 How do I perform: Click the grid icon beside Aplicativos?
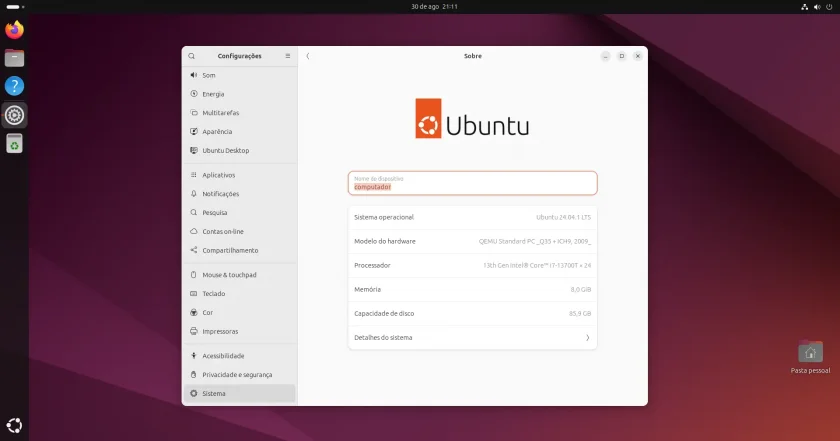click(x=194, y=175)
